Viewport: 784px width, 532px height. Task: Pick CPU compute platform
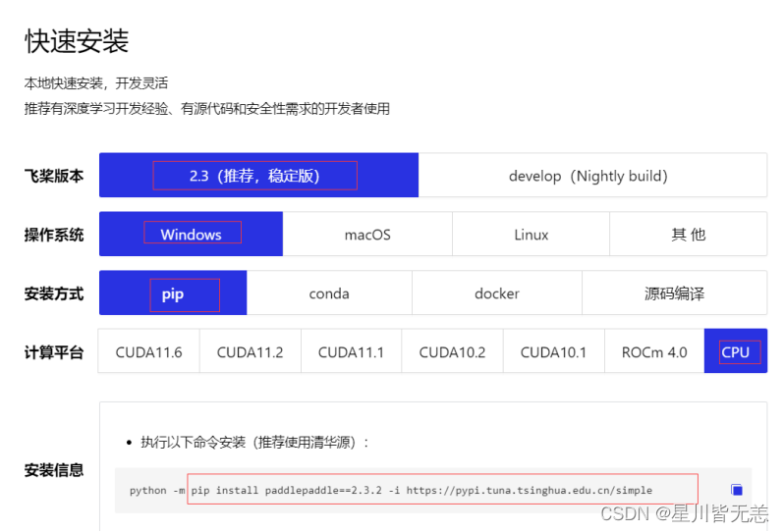(x=736, y=351)
